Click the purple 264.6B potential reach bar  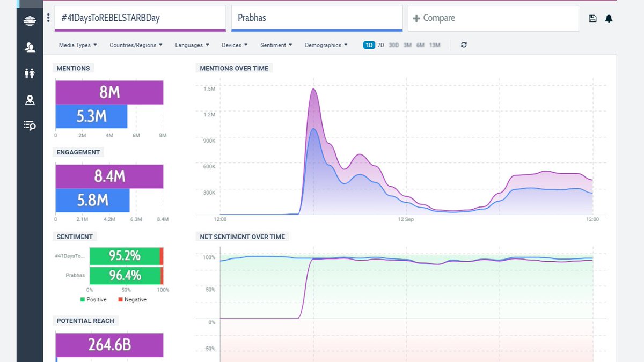click(109, 344)
